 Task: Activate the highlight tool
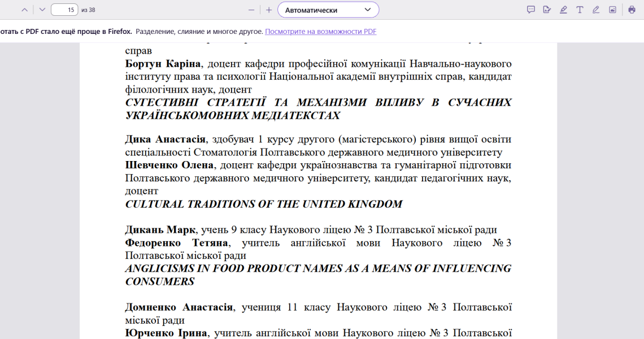tap(563, 10)
